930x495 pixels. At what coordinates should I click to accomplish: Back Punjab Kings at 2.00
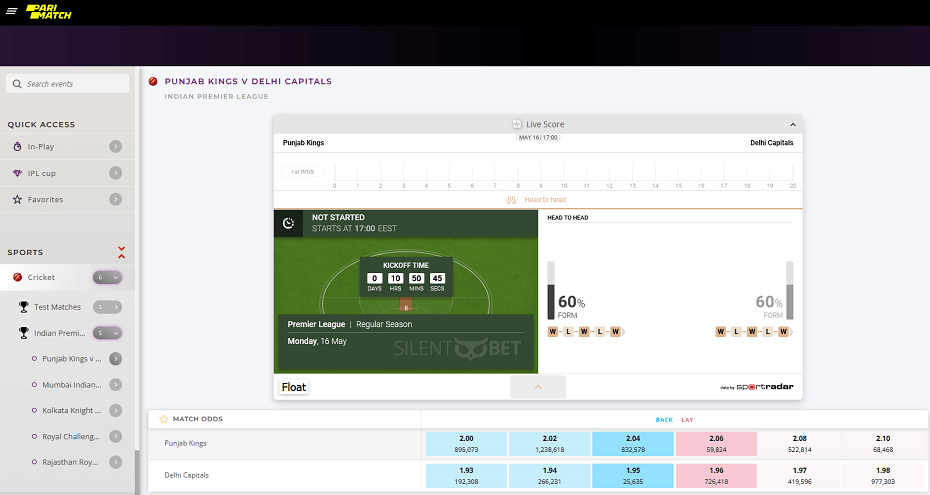466,443
